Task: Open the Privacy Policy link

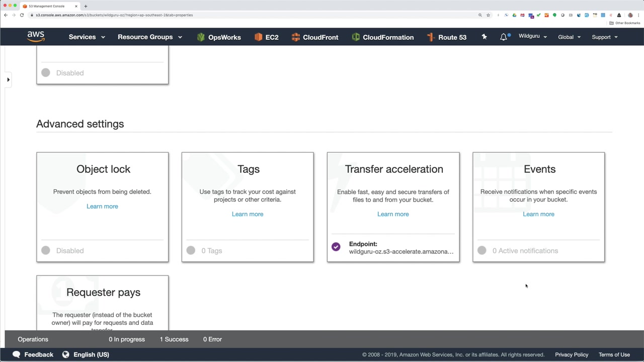Action: pyautogui.click(x=572, y=354)
